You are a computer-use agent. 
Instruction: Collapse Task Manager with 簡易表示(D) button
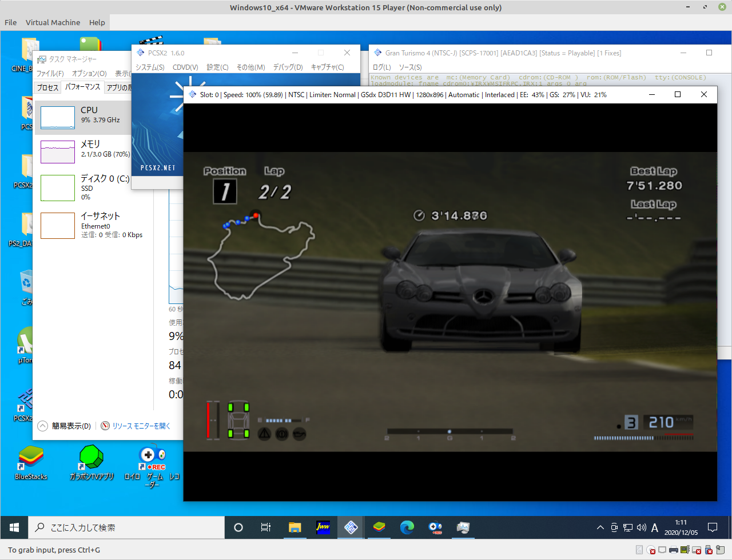tap(65, 426)
